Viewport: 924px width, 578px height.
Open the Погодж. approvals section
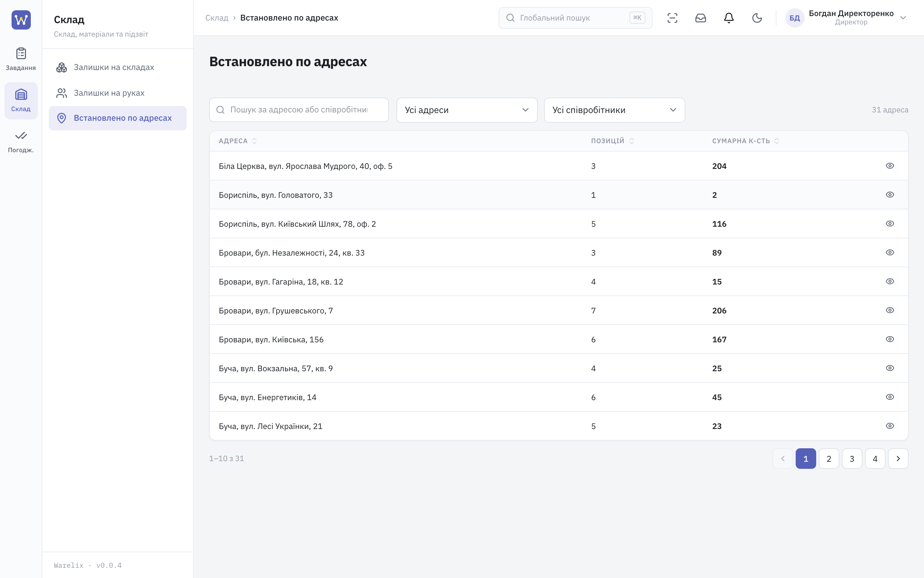(x=21, y=142)
